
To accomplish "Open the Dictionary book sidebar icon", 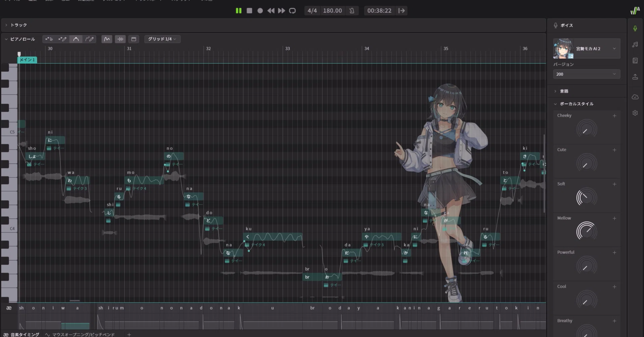I will tap(635, 61).
